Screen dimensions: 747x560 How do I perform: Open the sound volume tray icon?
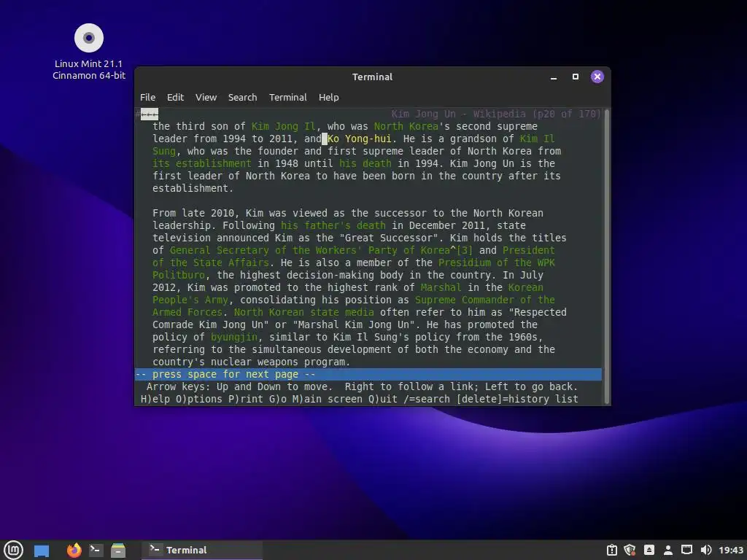click(x=706, y=550)
